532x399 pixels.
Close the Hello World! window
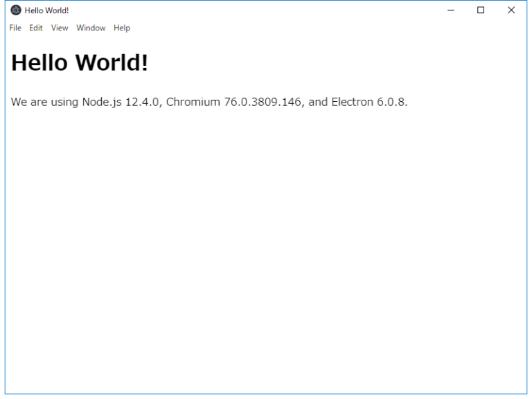click(511, 10)
